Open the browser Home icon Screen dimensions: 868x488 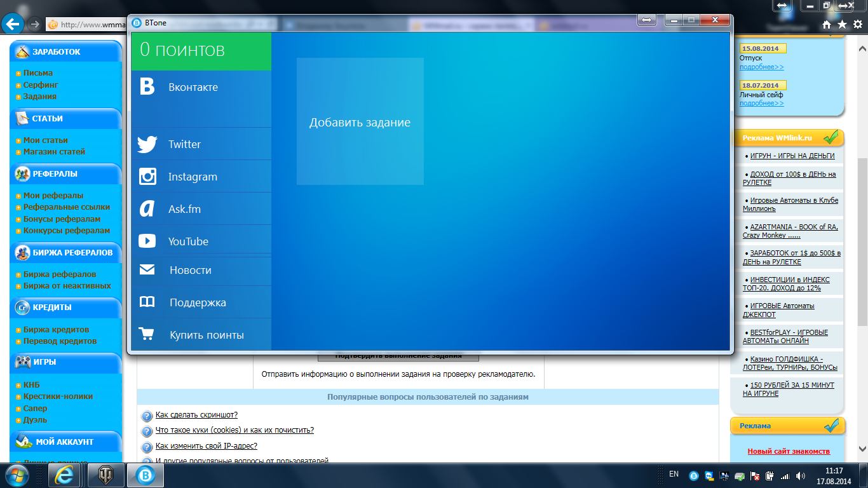tap(827, 25)
